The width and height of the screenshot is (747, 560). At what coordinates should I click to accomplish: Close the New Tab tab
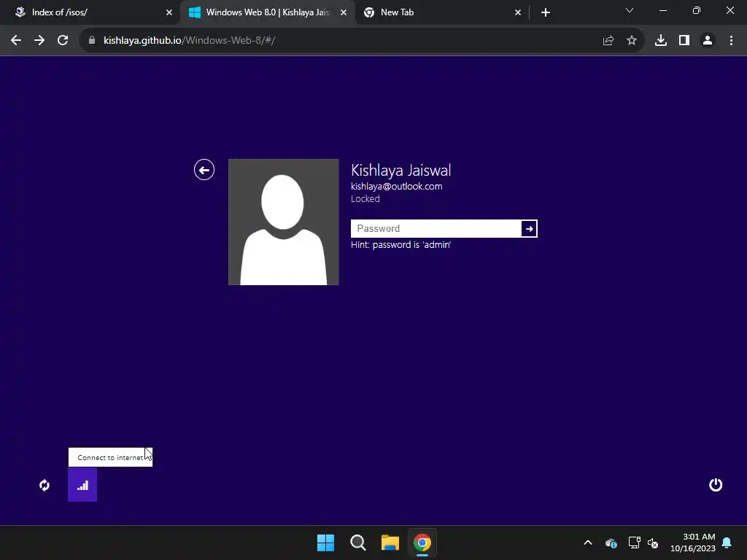[x=518, y=12]
